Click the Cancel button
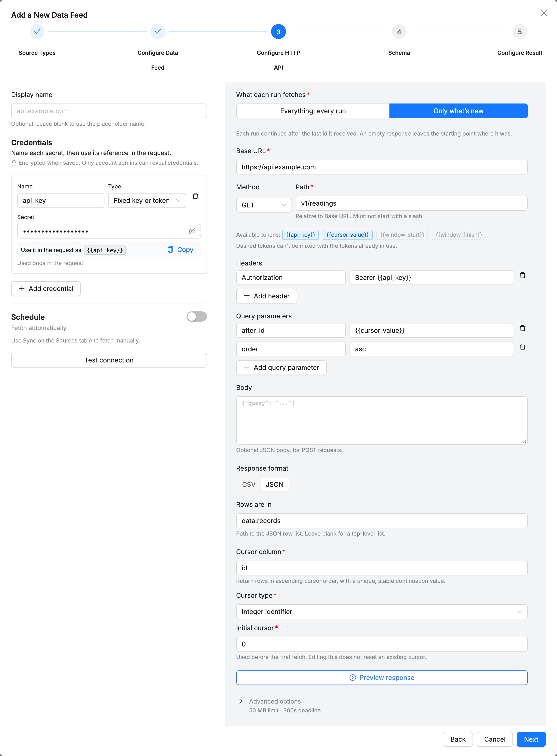The height and width of the screenshot is (756, 557). pos(495,739)
